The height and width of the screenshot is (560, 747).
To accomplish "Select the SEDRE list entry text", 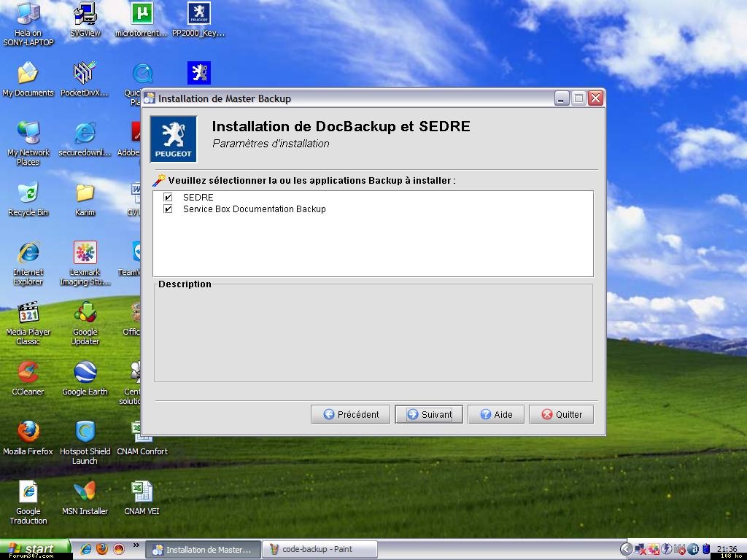I will click(x=198, y=197).
